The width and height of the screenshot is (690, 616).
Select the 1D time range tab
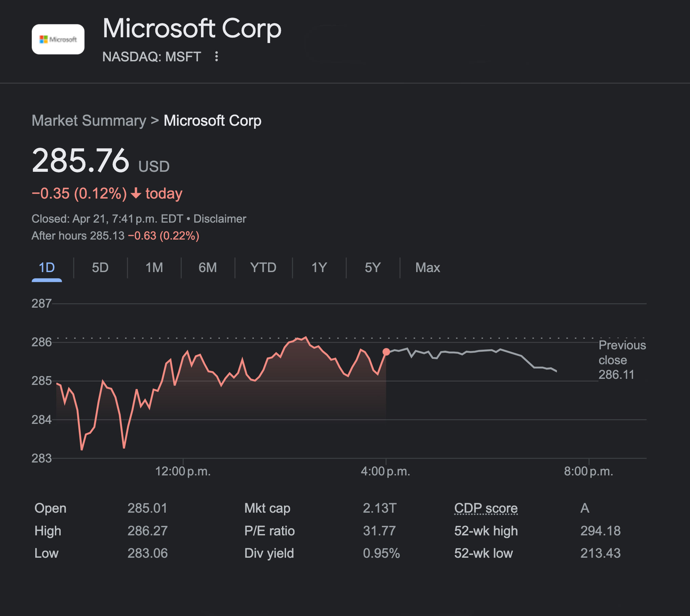click(x=47, y=268)
